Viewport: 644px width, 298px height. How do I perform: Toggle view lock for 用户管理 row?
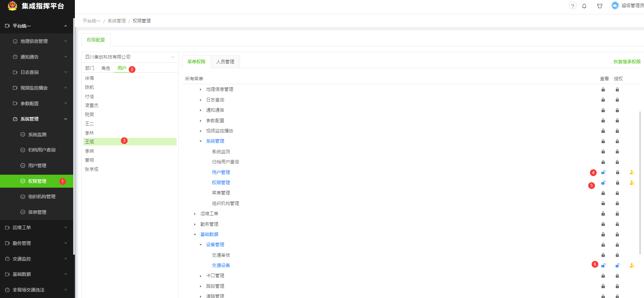tap(603, 172)
